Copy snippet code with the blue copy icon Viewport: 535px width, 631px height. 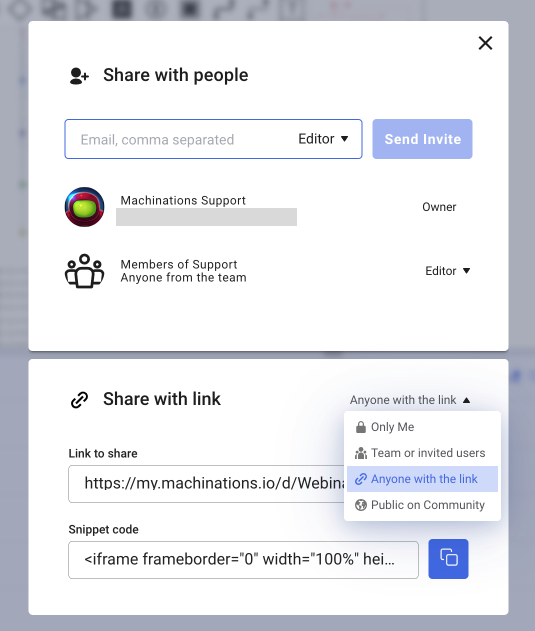[448, 559]
